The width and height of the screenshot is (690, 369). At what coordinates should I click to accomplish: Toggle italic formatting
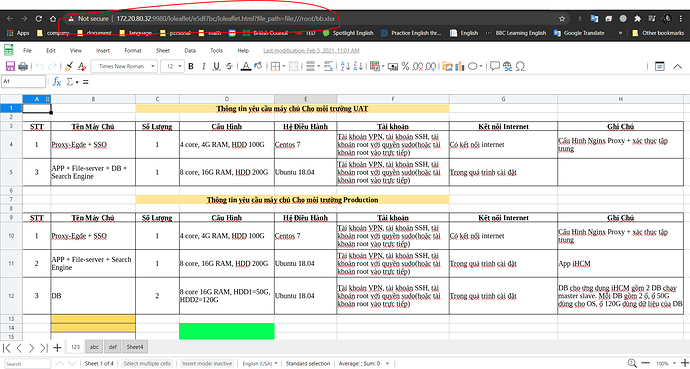pos(203,66)
